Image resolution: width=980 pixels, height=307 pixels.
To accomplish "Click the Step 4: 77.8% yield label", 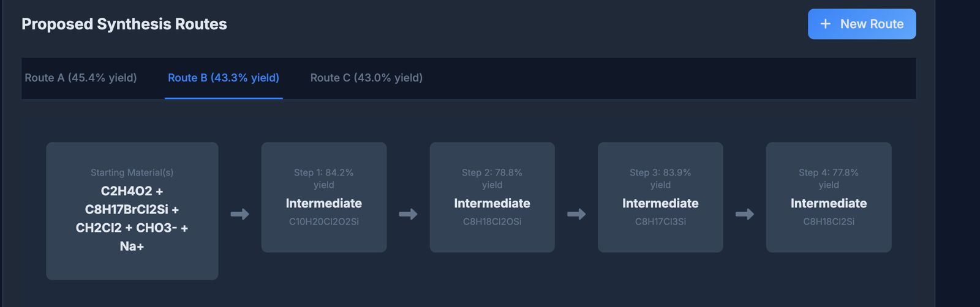I will click(828, 179).
